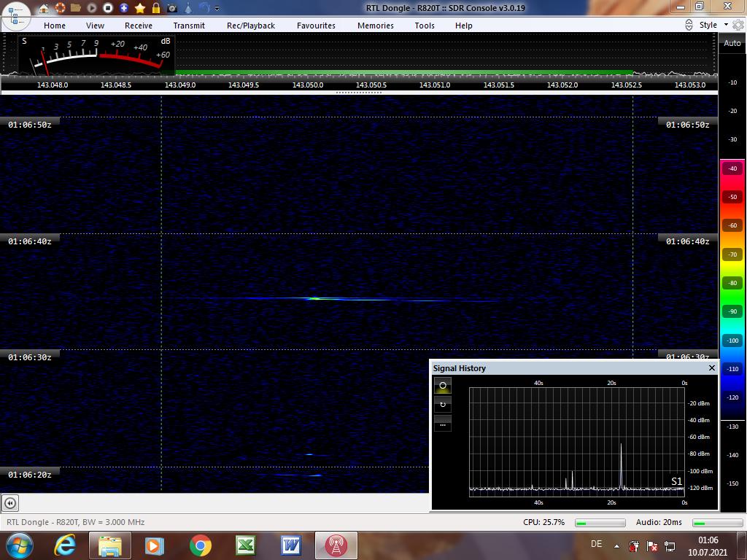This screenshot has width=747, height=560.
Task: Open Internet Explorer from the taskbar
Action: click(65, 545)
